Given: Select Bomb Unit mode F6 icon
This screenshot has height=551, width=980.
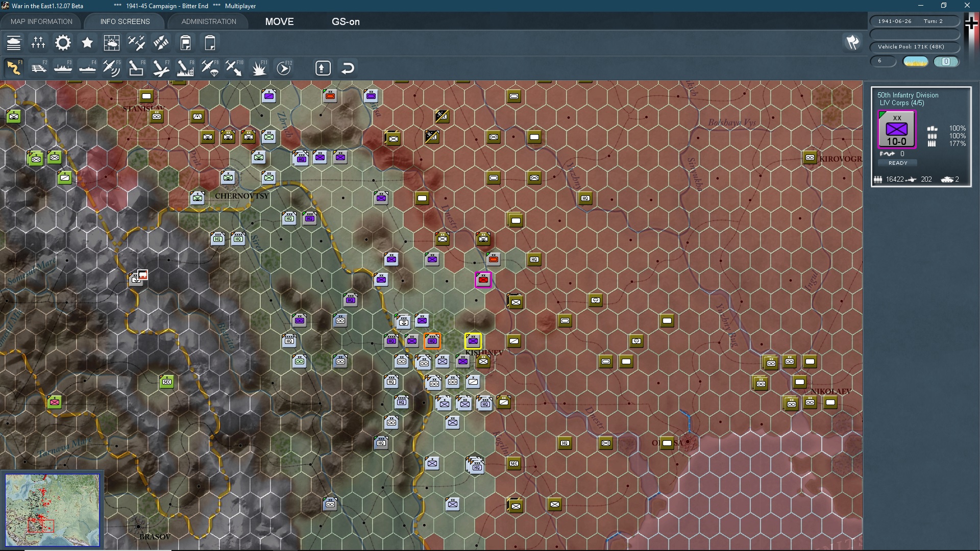Looking at the screenshot, I should [x=136, y=68].
